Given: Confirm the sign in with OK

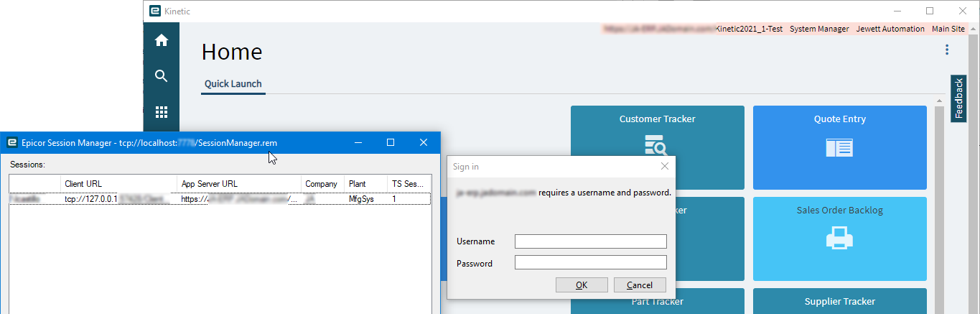Looking at the screenshot, I should click(x=582, y=285).
